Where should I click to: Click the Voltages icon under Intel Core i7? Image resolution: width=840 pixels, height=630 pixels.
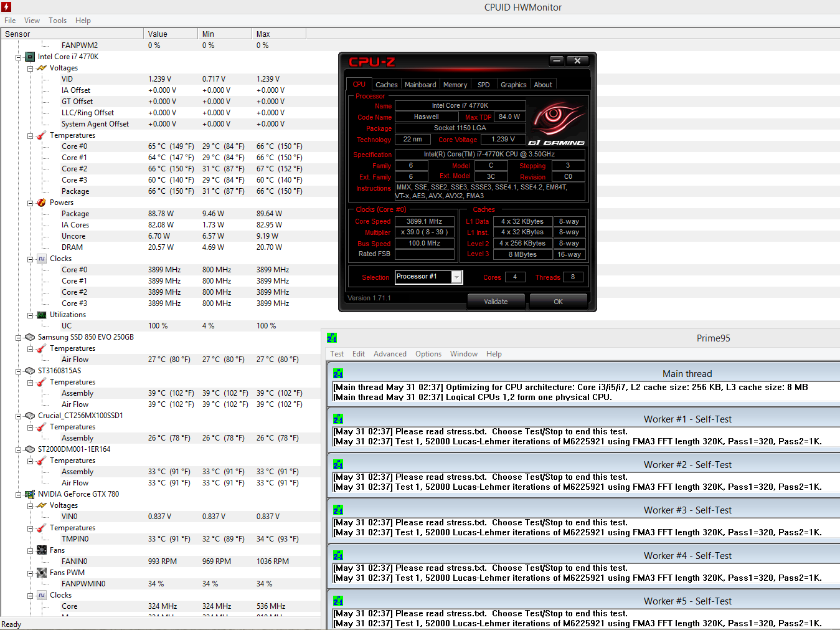pos(42,68)
